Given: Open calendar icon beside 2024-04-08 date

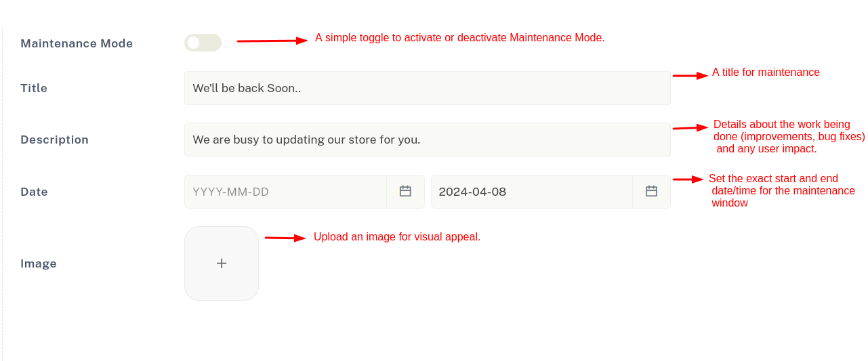Looking at the screenshot, I should pyautogui.click(x=651, y=192).
